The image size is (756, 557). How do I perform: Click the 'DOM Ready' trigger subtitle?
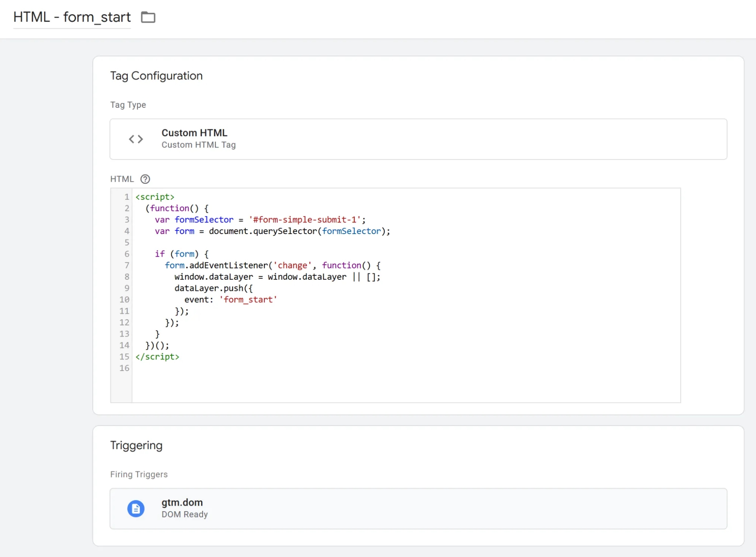[185, 514]
